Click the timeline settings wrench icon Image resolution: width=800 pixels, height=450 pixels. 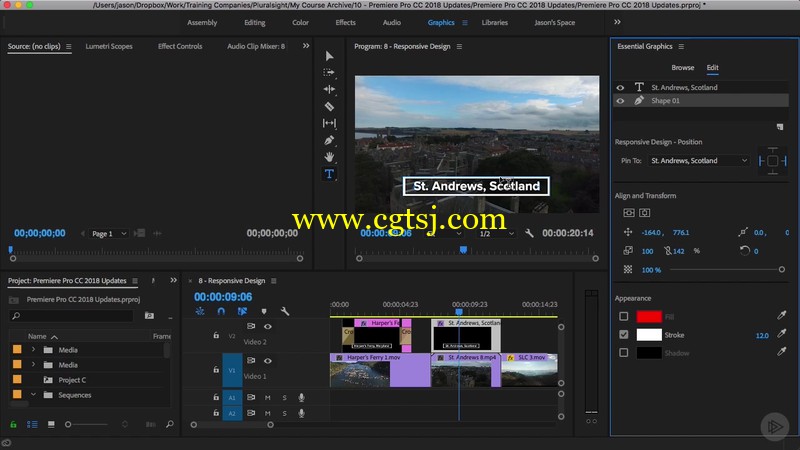coord(285,311)
